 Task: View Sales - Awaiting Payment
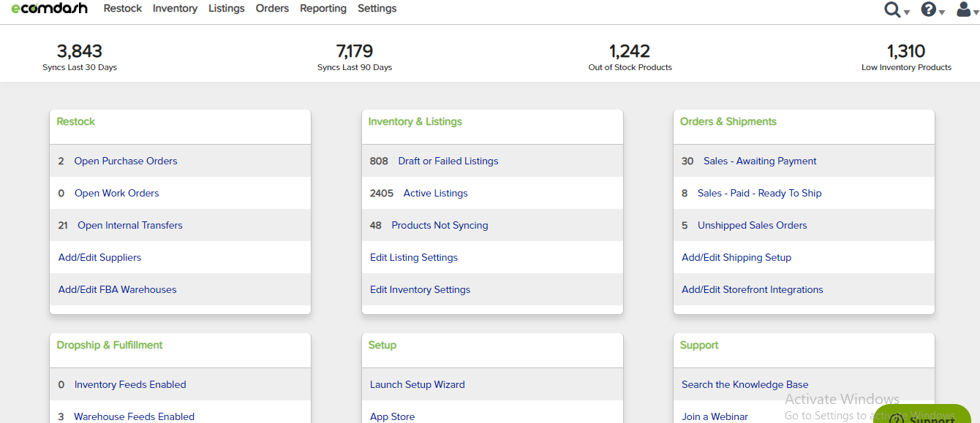[x=760, y=161]
